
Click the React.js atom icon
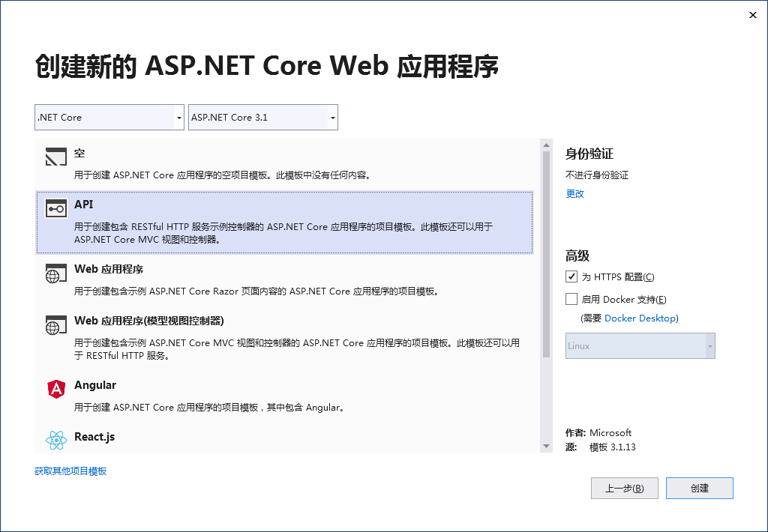56,440
